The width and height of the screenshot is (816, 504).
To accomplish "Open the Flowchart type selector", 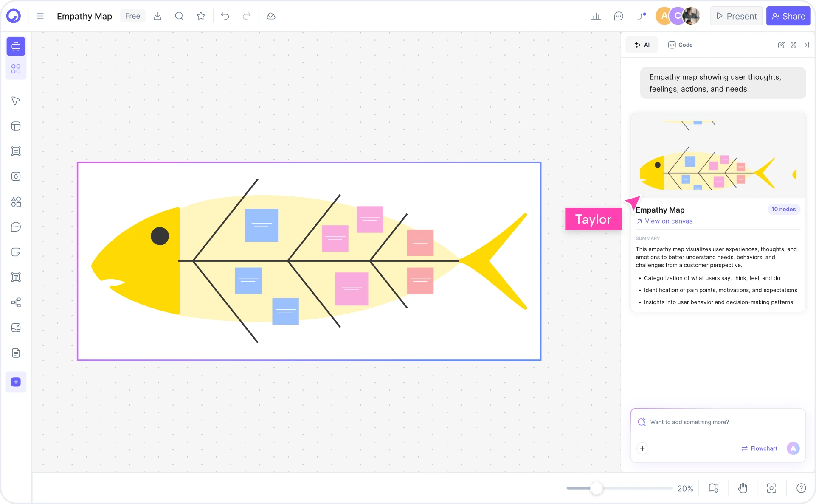I will click(x=759, y=448).
